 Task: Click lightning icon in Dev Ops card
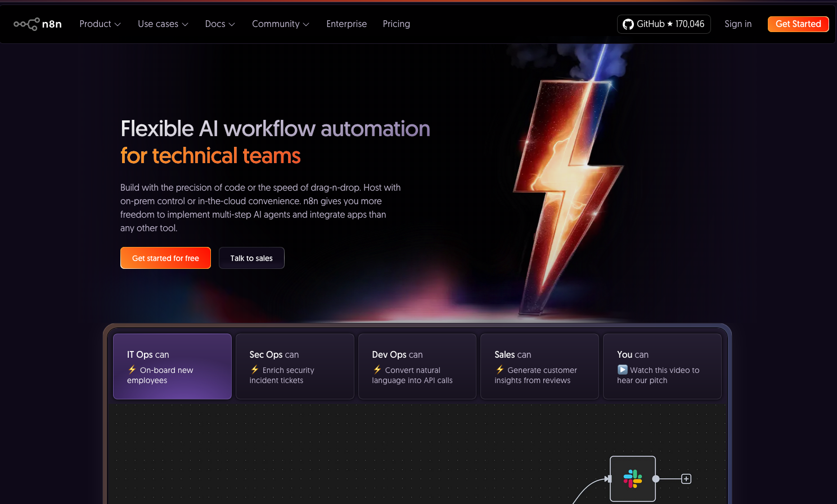(377, 370)
